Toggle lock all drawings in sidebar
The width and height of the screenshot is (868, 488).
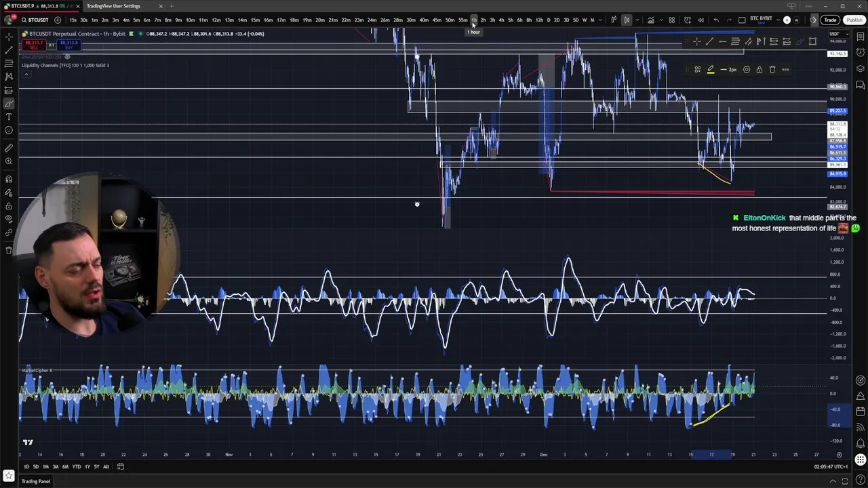9,205
